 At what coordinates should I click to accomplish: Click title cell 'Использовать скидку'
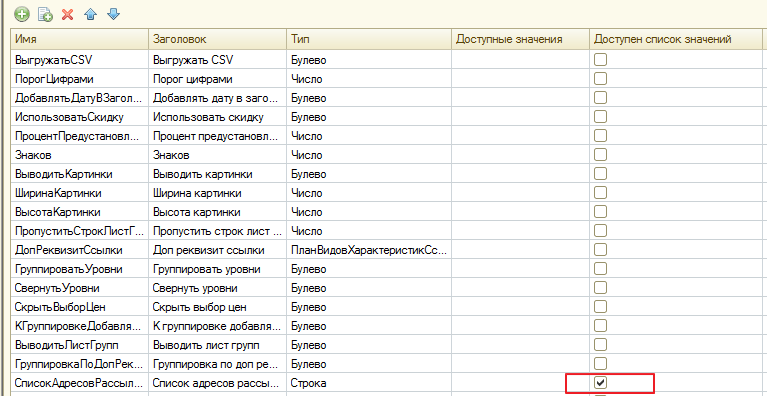pos(218,117)
